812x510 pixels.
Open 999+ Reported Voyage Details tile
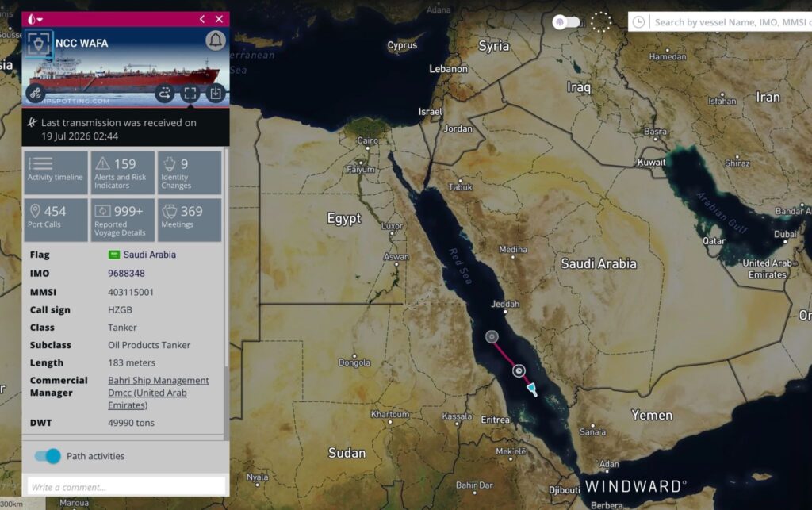click(123, 220)
